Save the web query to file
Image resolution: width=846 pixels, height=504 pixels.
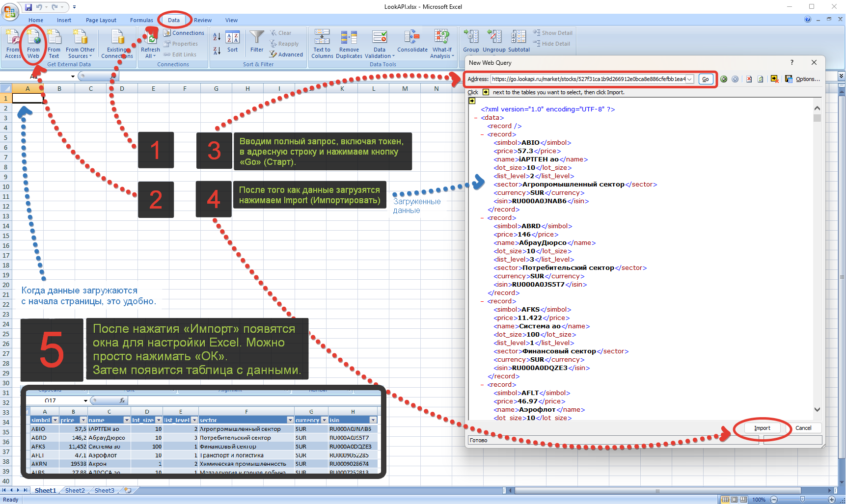pos(789,79)
